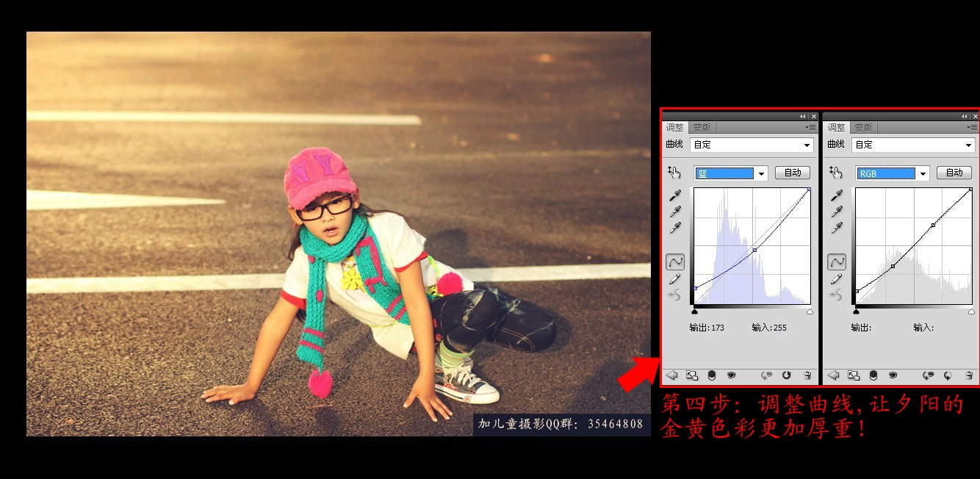Click back arrow to adjustment list, blue panel
This screenshot has height=479, width=980.
[671, 375]
